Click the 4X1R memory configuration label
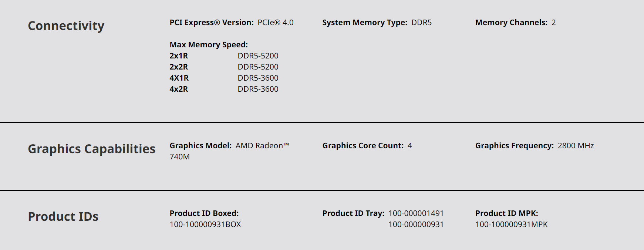644x250 pixels. 179,78
